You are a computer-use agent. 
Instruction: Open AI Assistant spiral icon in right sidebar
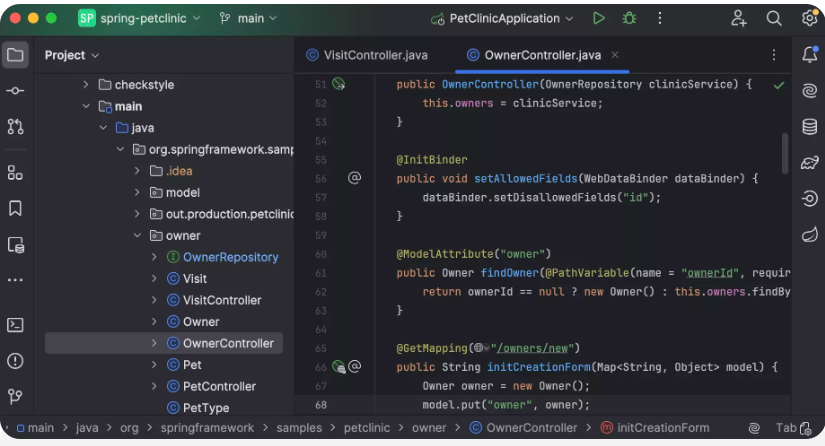pyautogui.click(x=809, y=90)
